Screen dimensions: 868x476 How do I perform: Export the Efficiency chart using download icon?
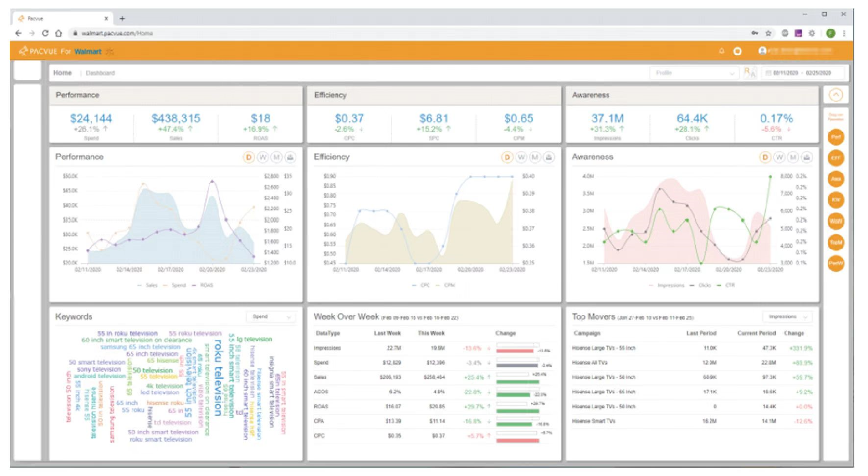click(x=548, y=157)
